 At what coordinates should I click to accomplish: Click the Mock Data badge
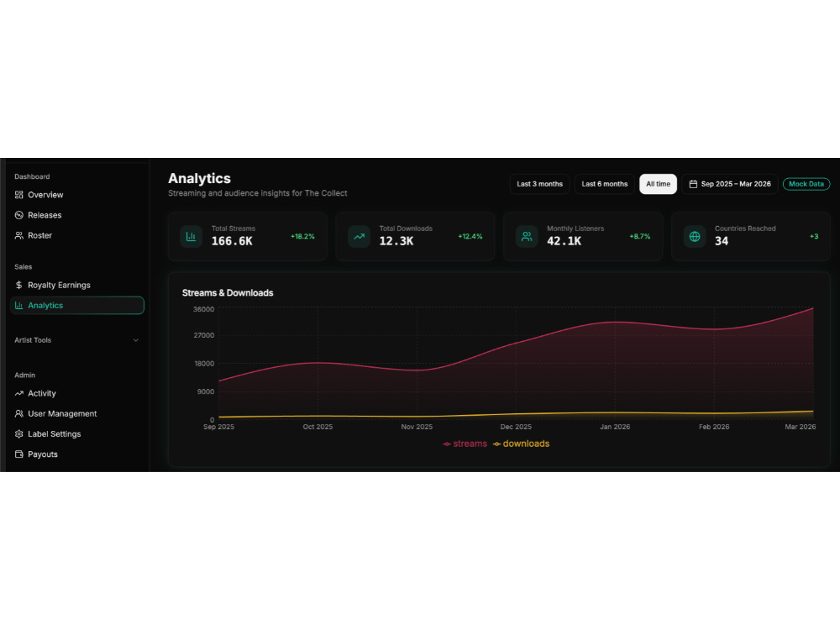[806, 184]
